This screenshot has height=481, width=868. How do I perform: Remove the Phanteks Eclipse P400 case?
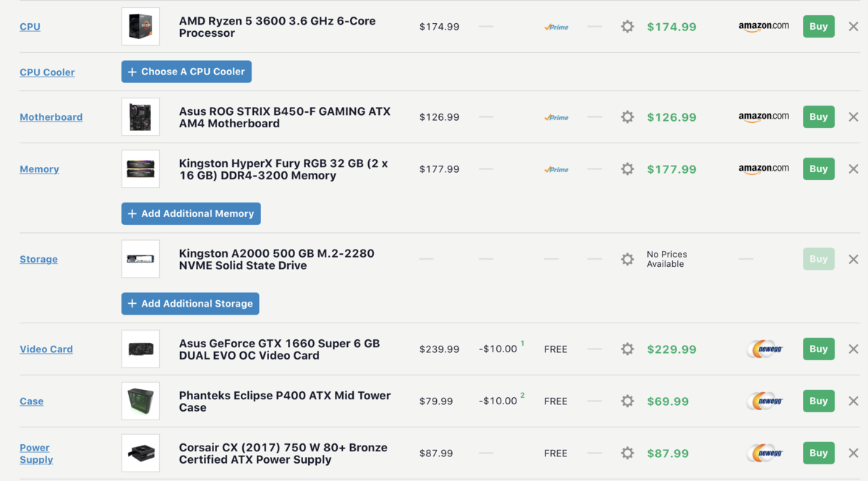[854, 401]
